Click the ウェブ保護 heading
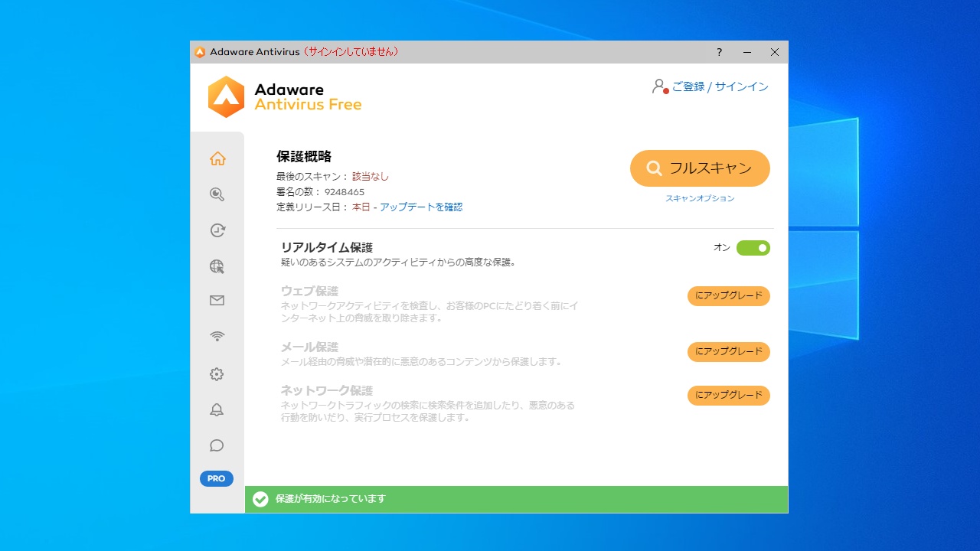 pos(309,292)
